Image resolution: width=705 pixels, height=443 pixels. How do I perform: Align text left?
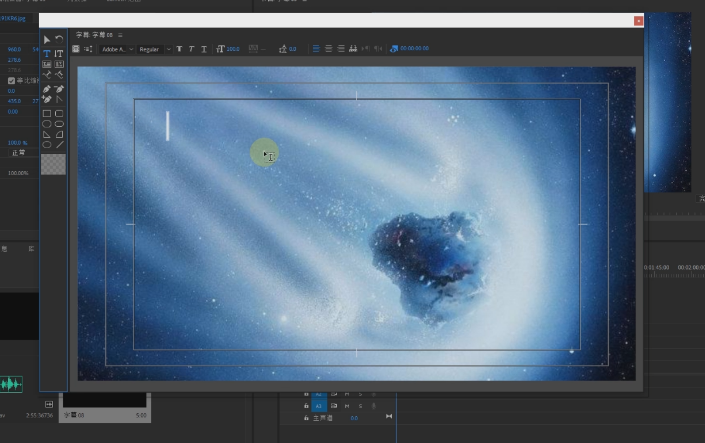click(x=316, y=48)
